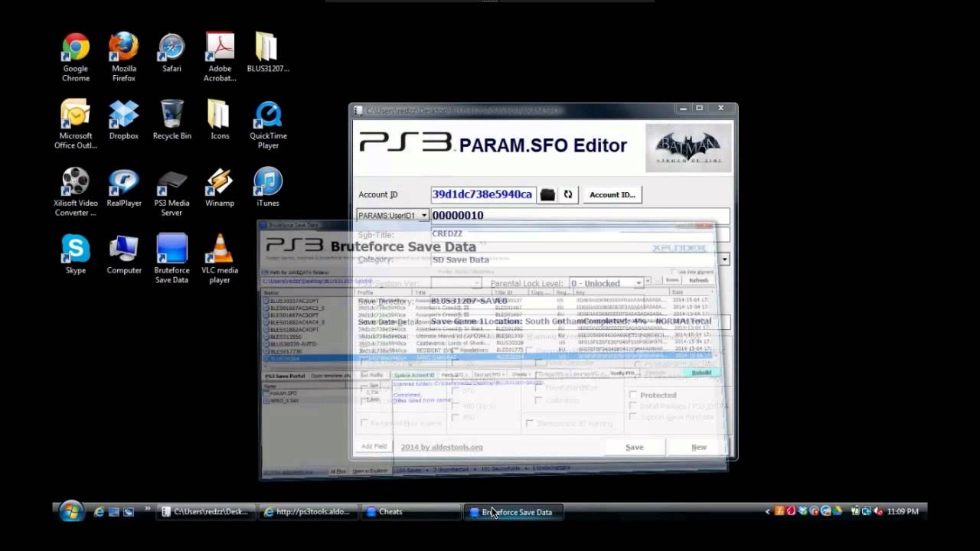Viewport: 980px width, 551px height.
Task: Select VLC media player desktop icon
Action: [x=220, y=259]
